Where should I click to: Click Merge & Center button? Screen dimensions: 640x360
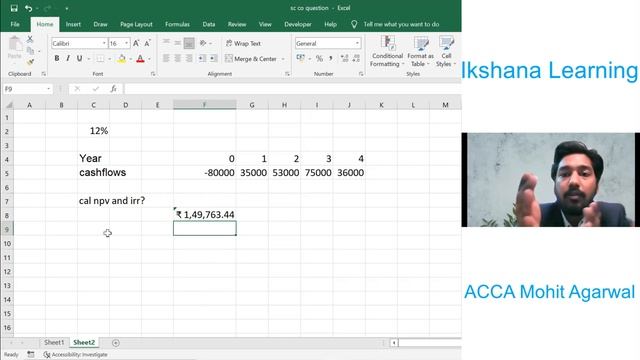pyautogui.click(x=251, y=59)
